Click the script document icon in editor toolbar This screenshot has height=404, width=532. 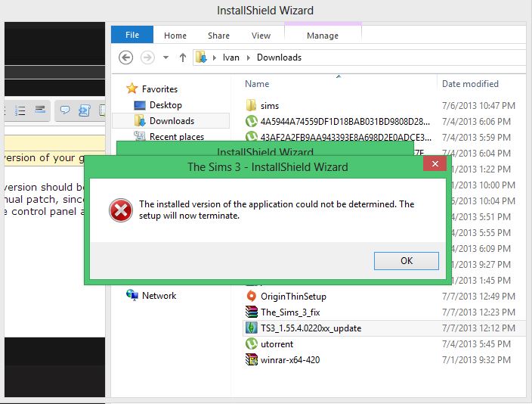[x=84, y=110]
